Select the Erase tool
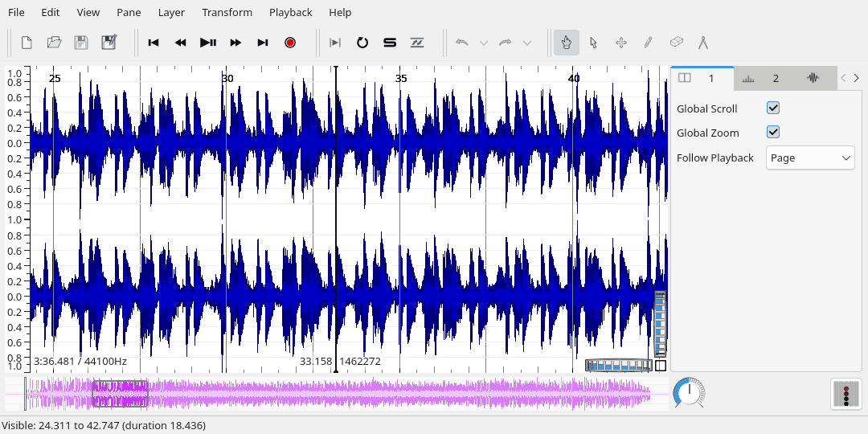The width and height of the screenshot is (868, 434). click(676, 43)
